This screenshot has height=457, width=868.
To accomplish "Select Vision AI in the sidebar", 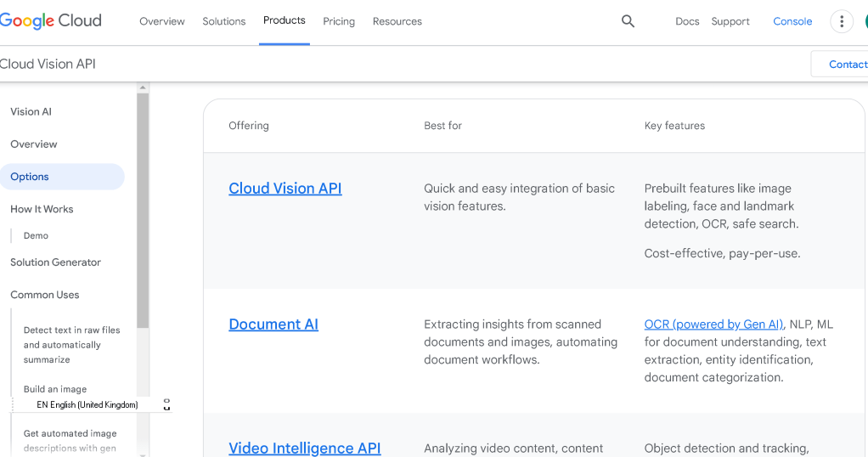I will [x=31, y=111].
